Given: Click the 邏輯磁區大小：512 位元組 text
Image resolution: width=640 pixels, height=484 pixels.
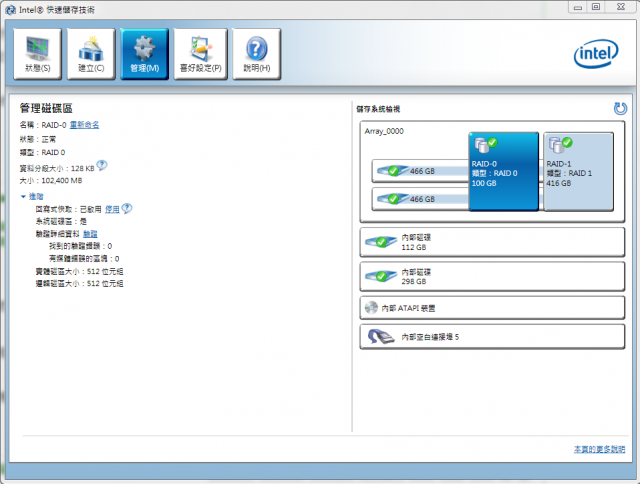Looking at the screenshot, I should [79, 284].
